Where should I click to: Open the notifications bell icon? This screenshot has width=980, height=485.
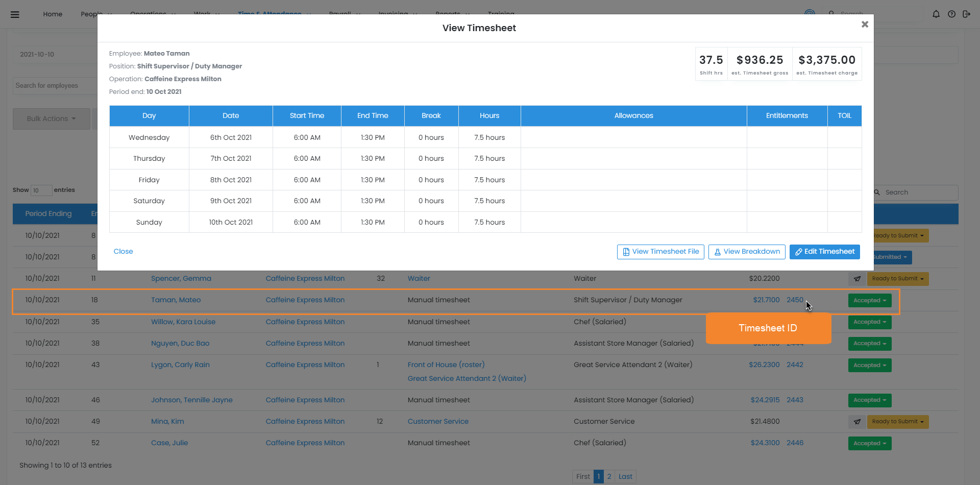click(x=936, y=14)
